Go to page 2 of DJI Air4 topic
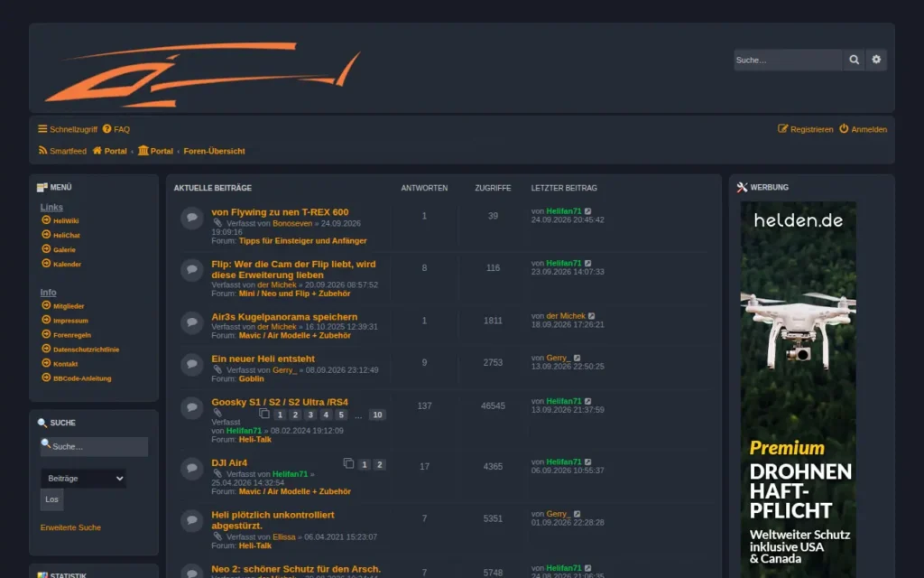924x578 pixels. click(x=380, y=465)
